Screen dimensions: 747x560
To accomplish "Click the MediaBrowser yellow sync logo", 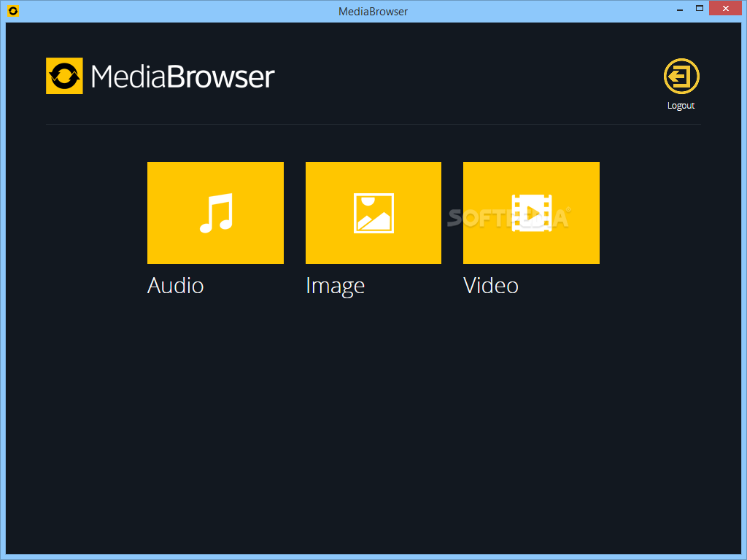I will coord(64,76).
